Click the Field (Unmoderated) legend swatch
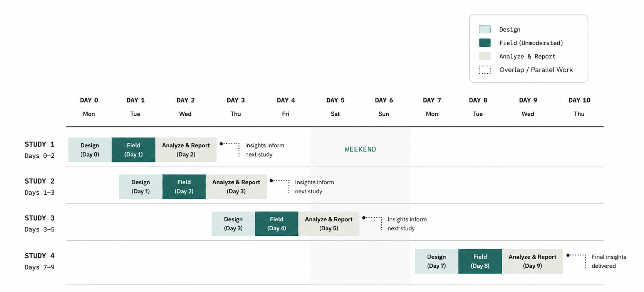Image resolution: width=644 pixels, height=292 pixels. [x=485, y=43]
